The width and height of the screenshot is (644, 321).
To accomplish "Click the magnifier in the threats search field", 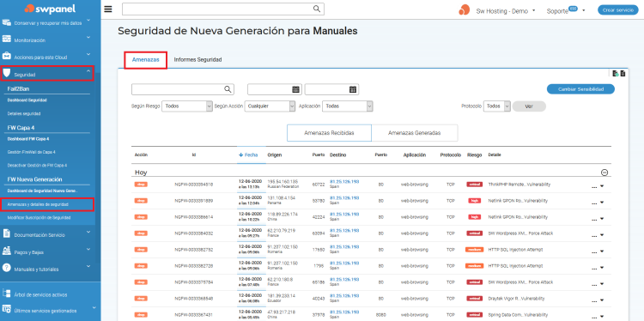I will 228,89.
